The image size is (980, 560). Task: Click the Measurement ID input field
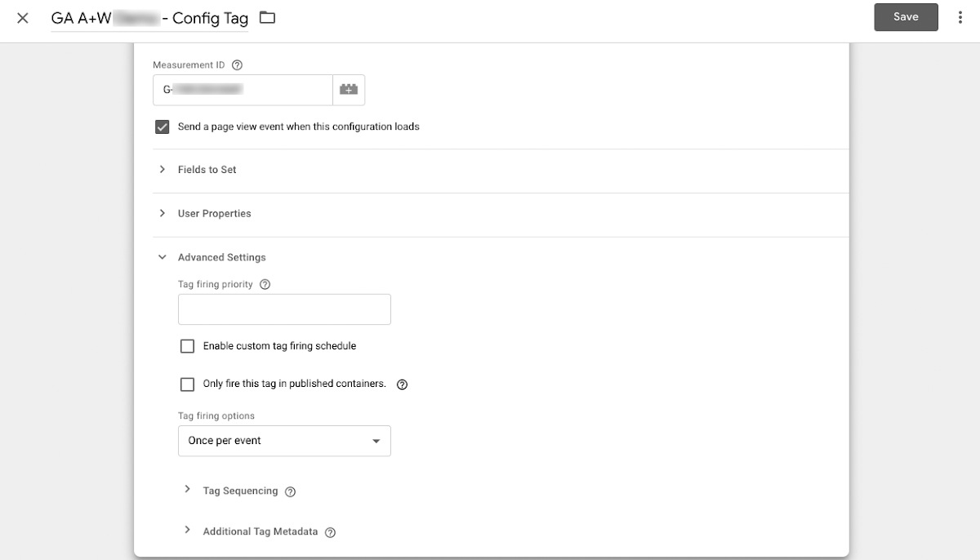pos(243,90)
